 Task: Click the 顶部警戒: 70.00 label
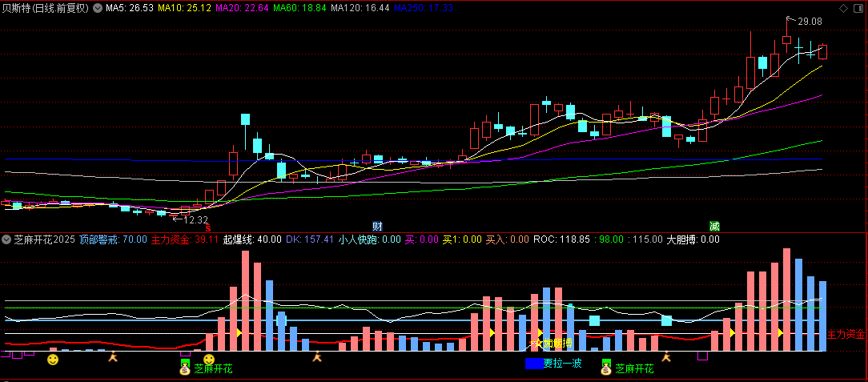pyautogui.click(x=113, y=239)
